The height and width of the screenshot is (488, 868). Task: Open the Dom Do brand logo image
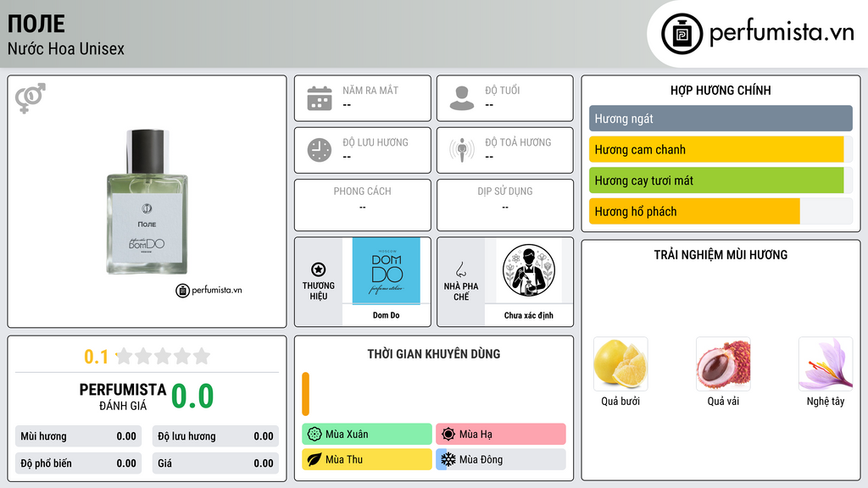tap(386, 271)
